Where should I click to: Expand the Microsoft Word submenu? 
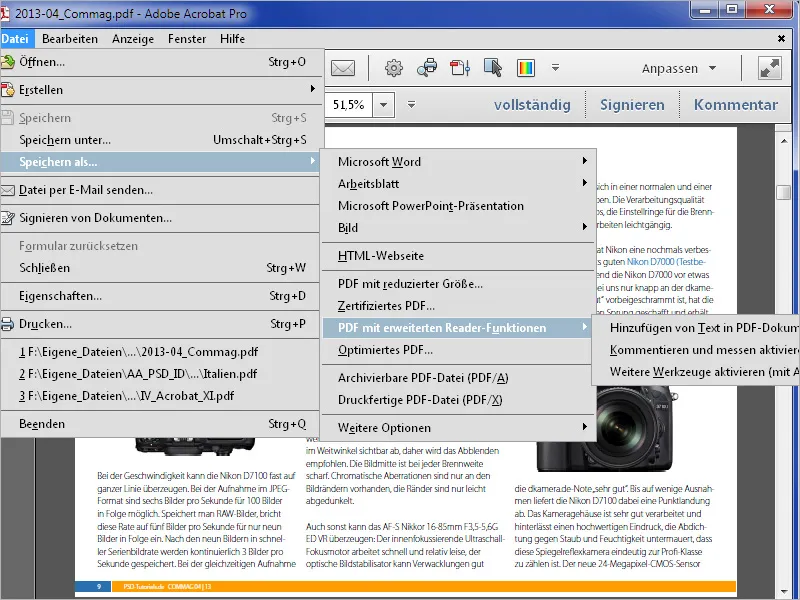tap(585, 161)
